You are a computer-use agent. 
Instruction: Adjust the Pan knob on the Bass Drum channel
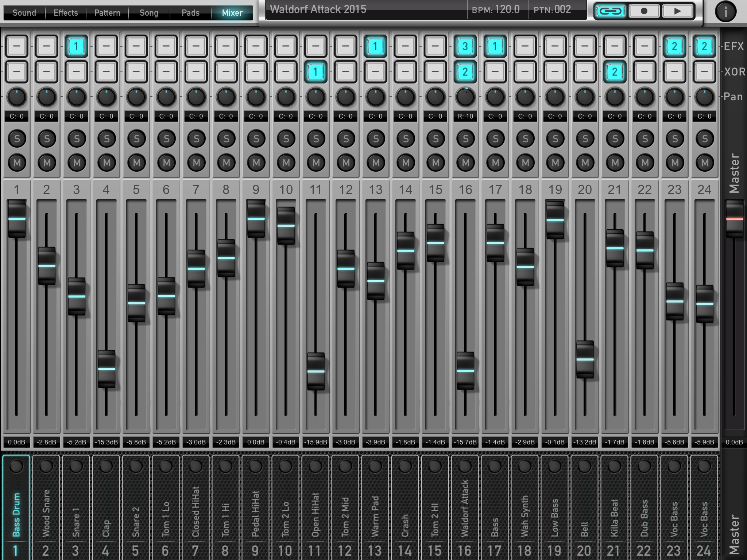[x=17, y=96]
